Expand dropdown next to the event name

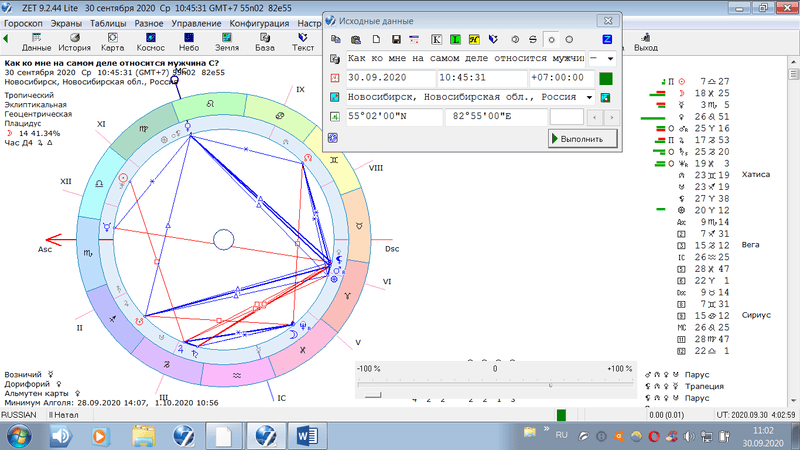click(x=609, y=59)
